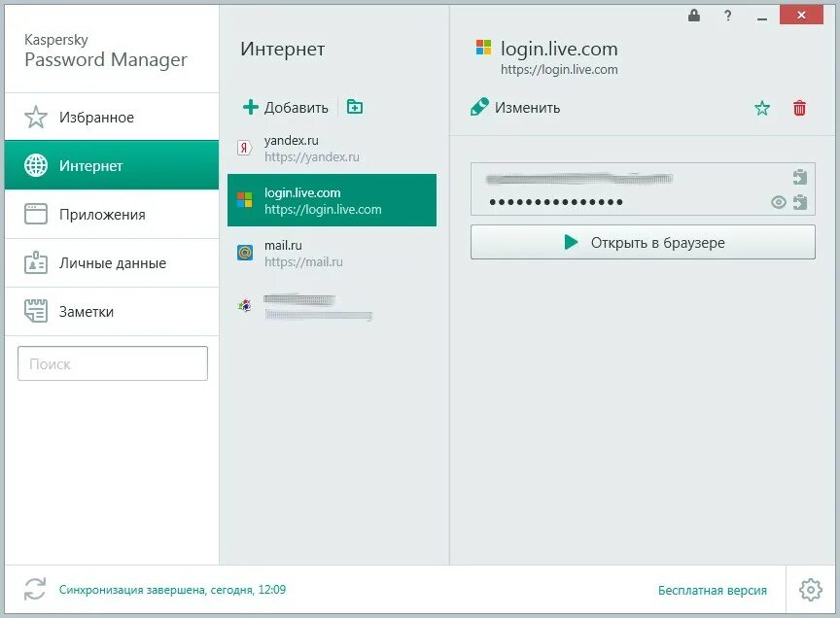
Task: Open help via question mark icon
Action: [x=727, y=16]
